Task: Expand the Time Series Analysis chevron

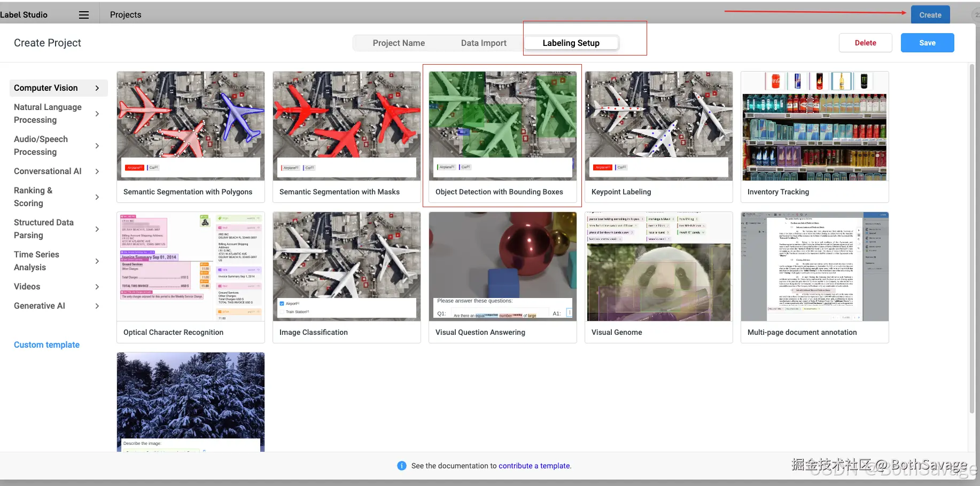Action: 97,261
